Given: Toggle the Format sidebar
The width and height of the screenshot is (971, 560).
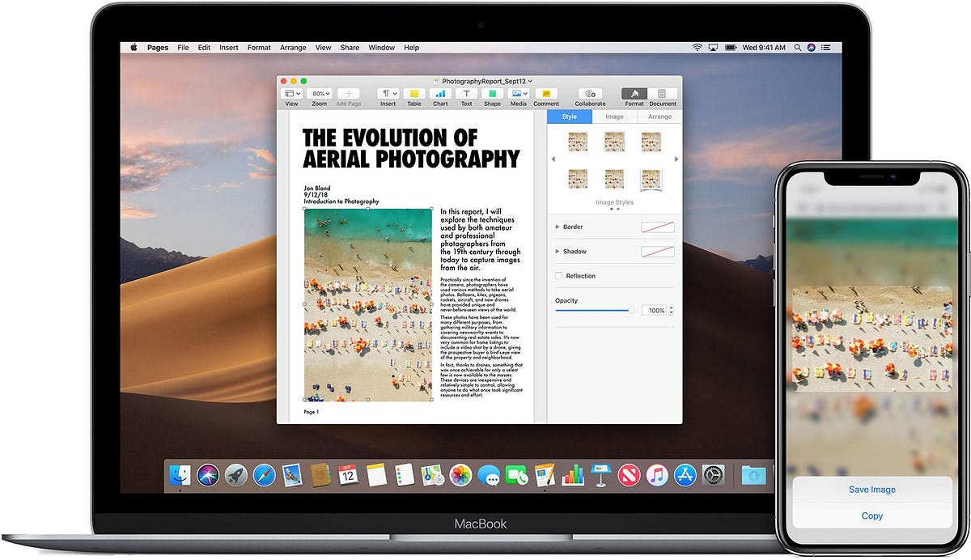Looking at the screenshot, I should tap(634, 93).
